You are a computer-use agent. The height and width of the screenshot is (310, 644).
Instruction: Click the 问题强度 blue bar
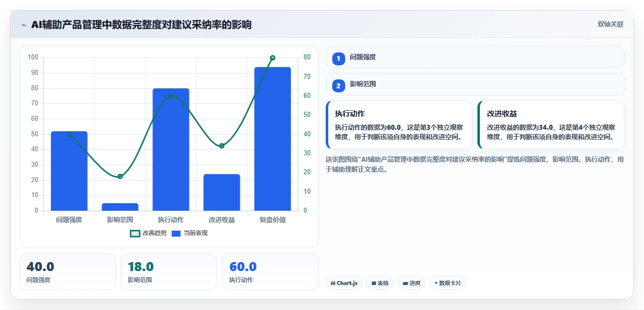pos(69,171)
